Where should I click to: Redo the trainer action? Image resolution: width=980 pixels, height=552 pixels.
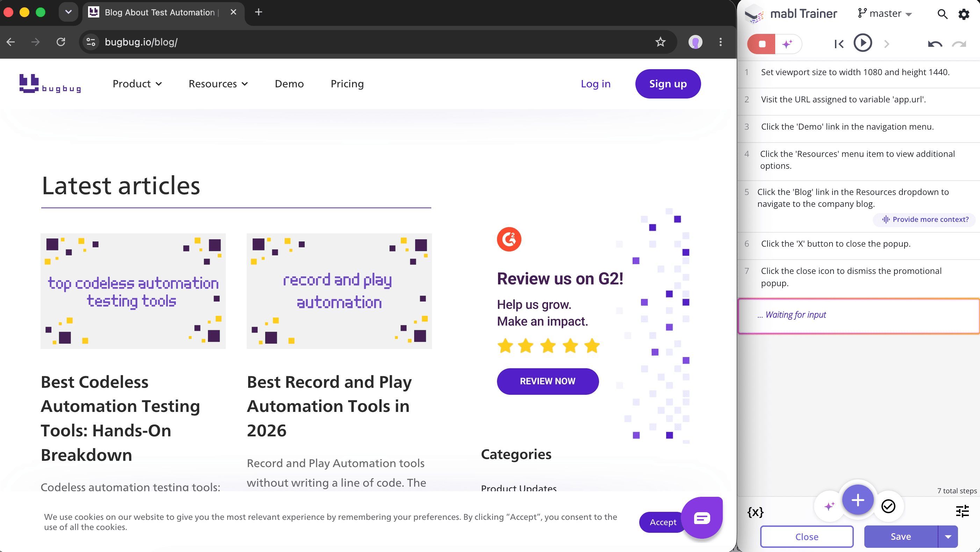(x=959, y=44)
